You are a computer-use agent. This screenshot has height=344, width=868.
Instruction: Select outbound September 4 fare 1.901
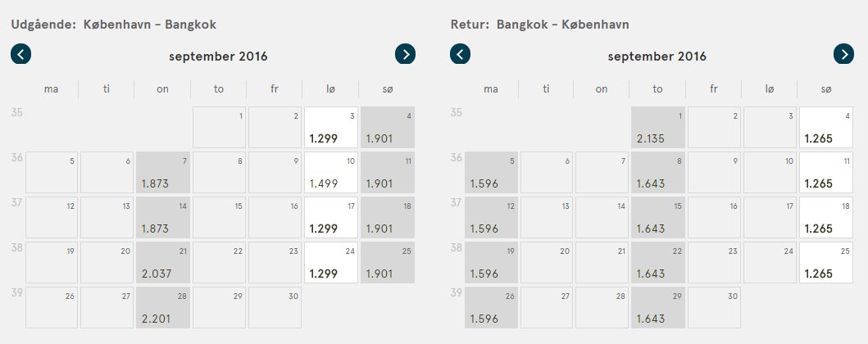point(387,128)
